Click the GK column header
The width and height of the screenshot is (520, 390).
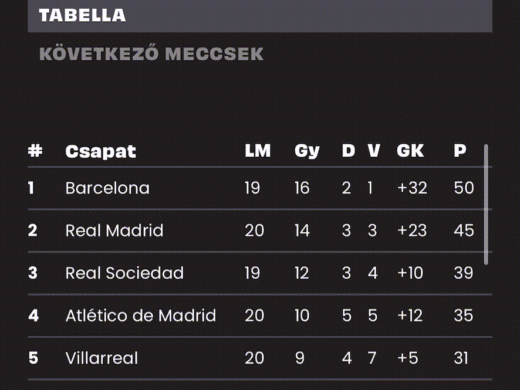click(410, 151)
